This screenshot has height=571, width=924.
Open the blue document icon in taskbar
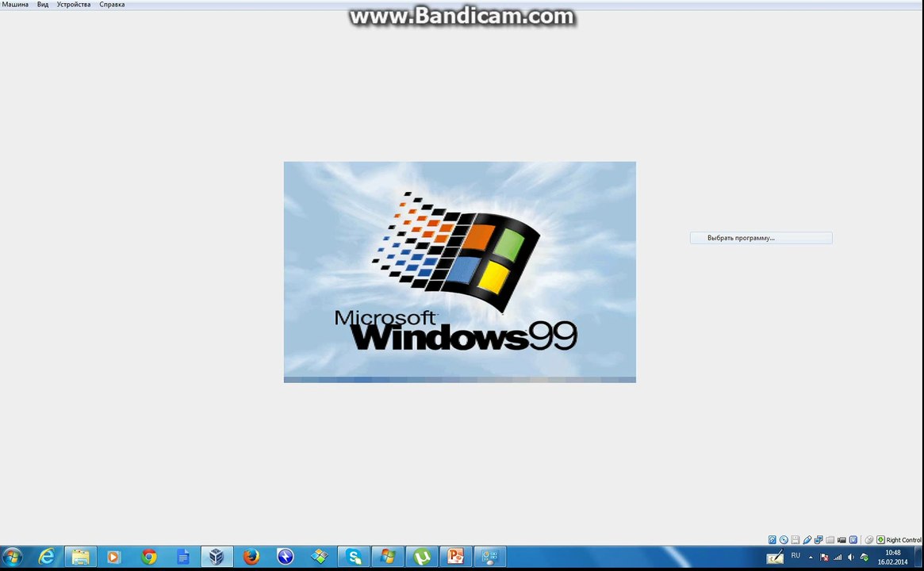182,557
